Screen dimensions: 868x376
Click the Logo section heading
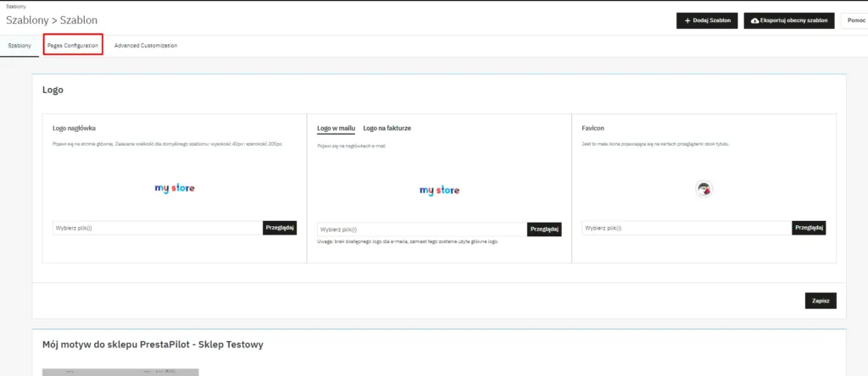point(53,90)
